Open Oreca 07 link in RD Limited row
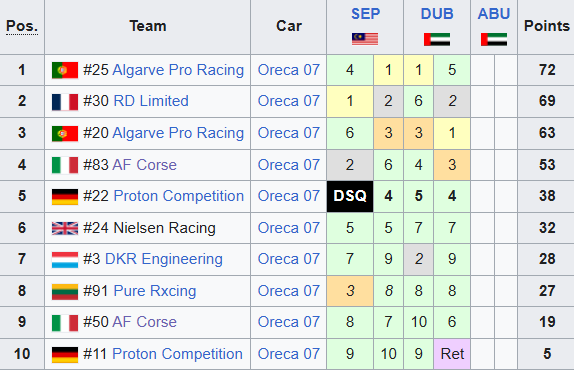574x377 pixels. tap(289, 101)
